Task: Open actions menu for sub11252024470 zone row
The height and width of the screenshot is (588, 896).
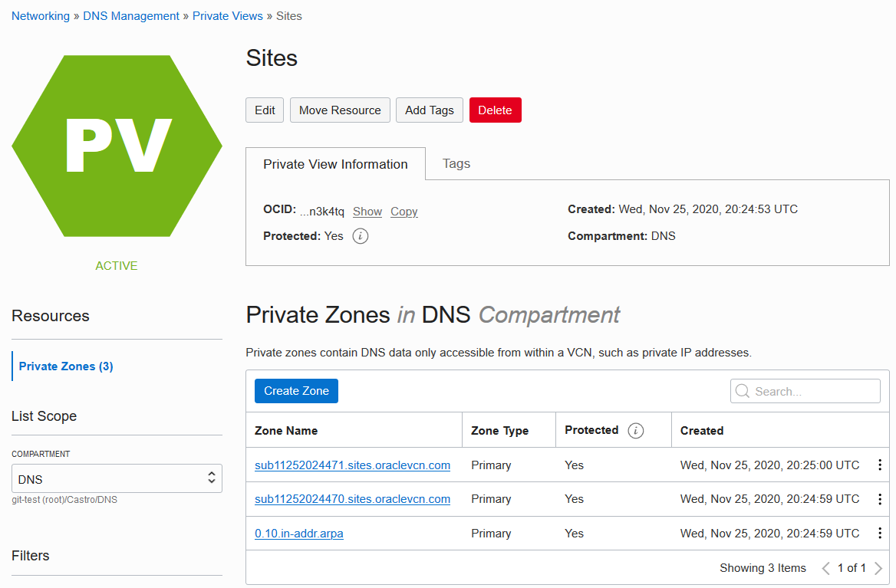Action: click(879, 499)
